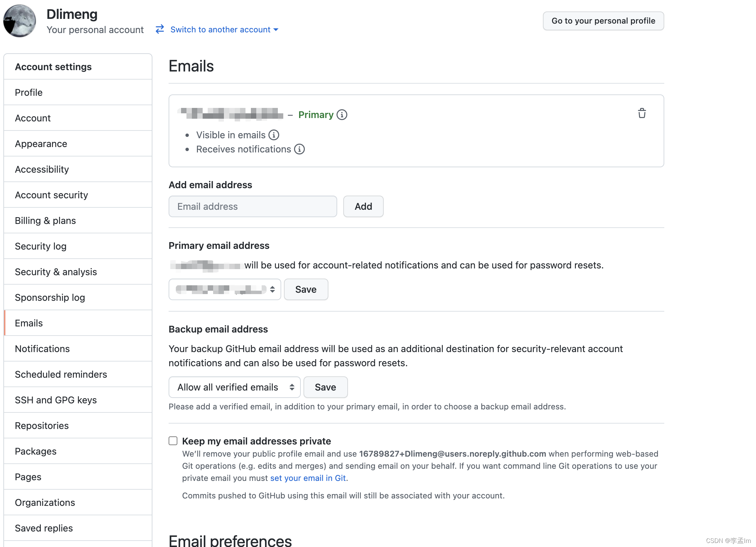Image resolution: width=756 pixels, height=547 pixels.
Task: Click info icon beside Visible in emails
Action: tap(274, 135)
